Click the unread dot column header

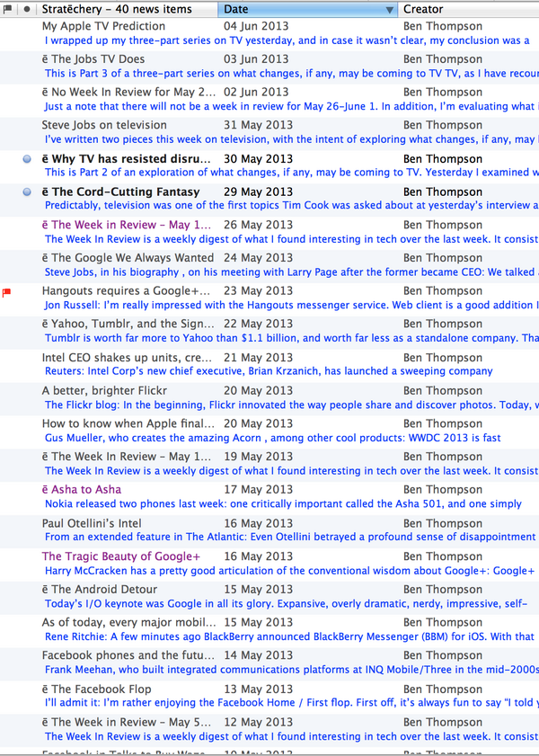pyautogui.click(x=26, y=9)
